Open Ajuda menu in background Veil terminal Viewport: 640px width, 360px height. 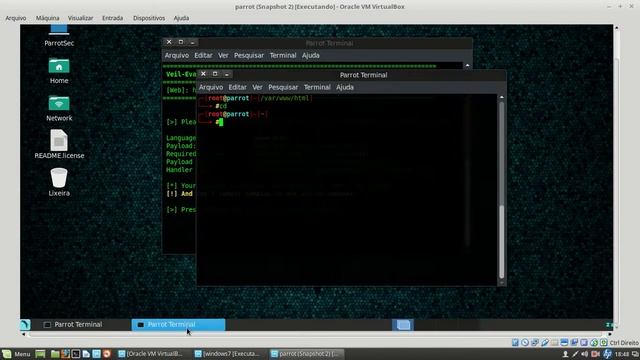[311, 55]
